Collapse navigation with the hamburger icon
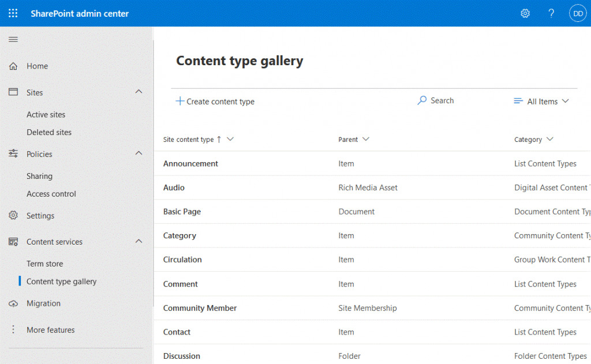 point(12,39)
